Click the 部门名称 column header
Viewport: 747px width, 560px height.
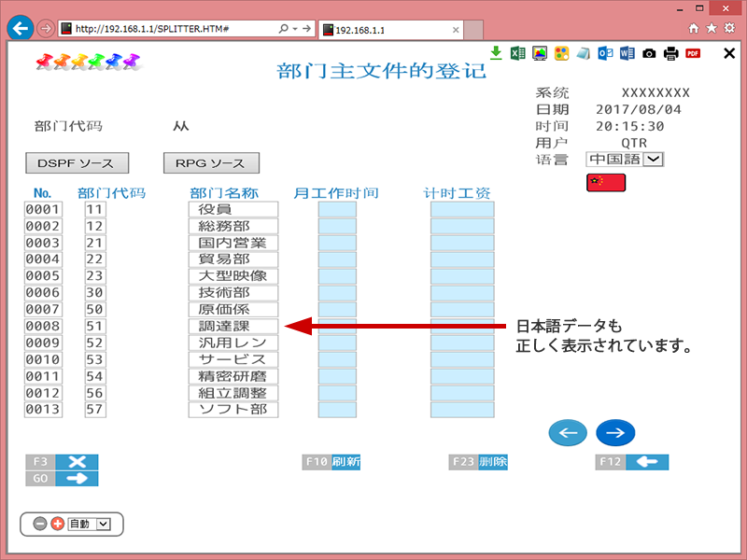point(224,193)
